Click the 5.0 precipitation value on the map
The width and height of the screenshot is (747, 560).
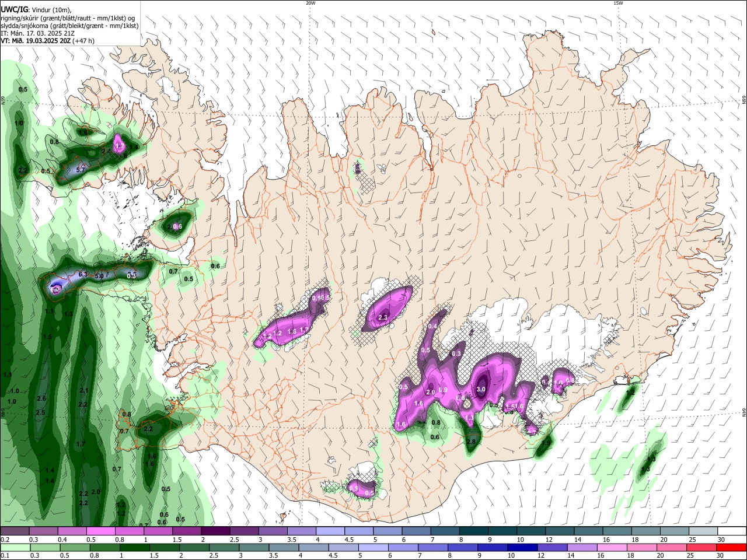click(x=99, y=276)
